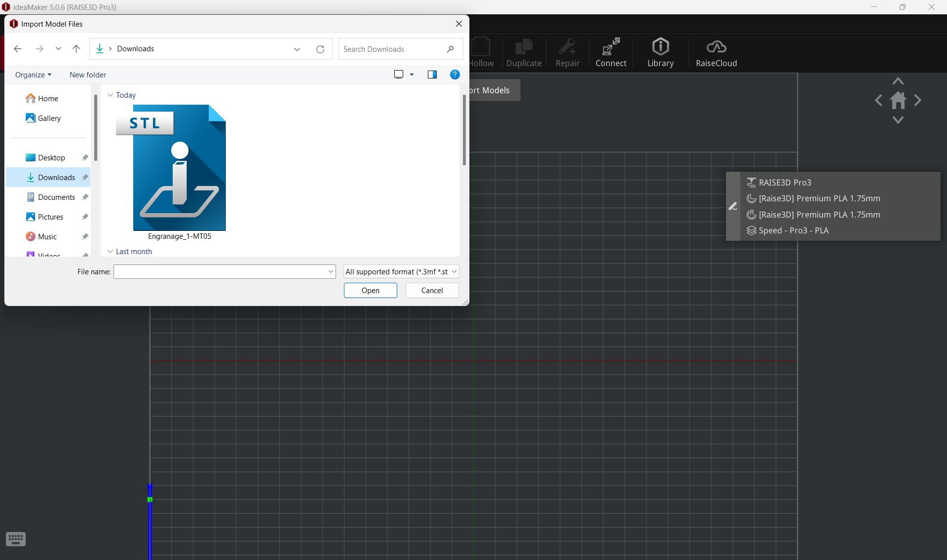Screen dimensions: 947x560
Task: Collapse the Last month file group
Action: point(110,251)
